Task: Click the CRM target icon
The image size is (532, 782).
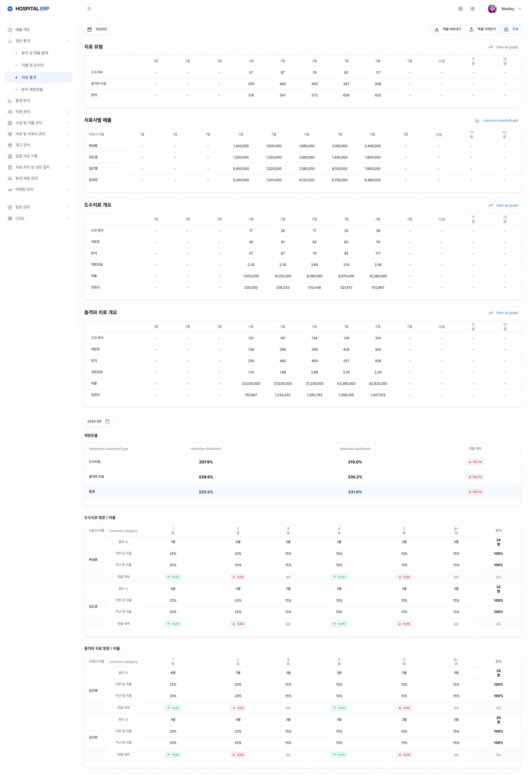Action: [x=10, y=219]
